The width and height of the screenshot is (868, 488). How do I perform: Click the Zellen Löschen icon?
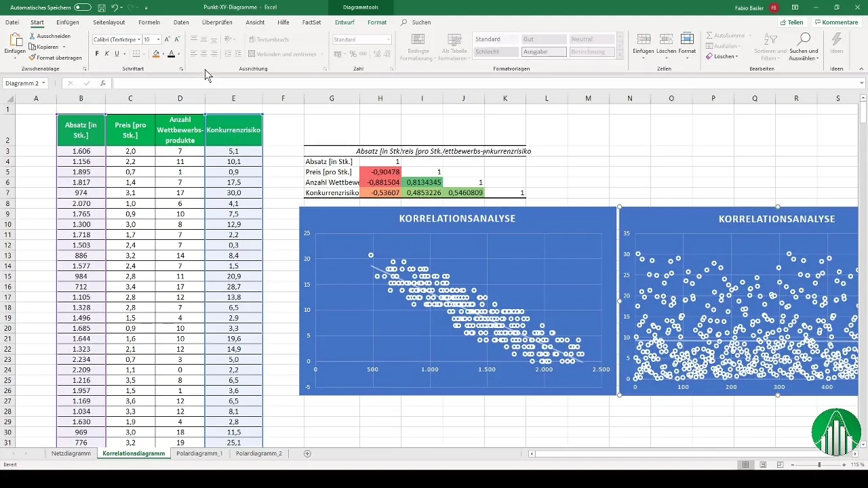point(666,39)
